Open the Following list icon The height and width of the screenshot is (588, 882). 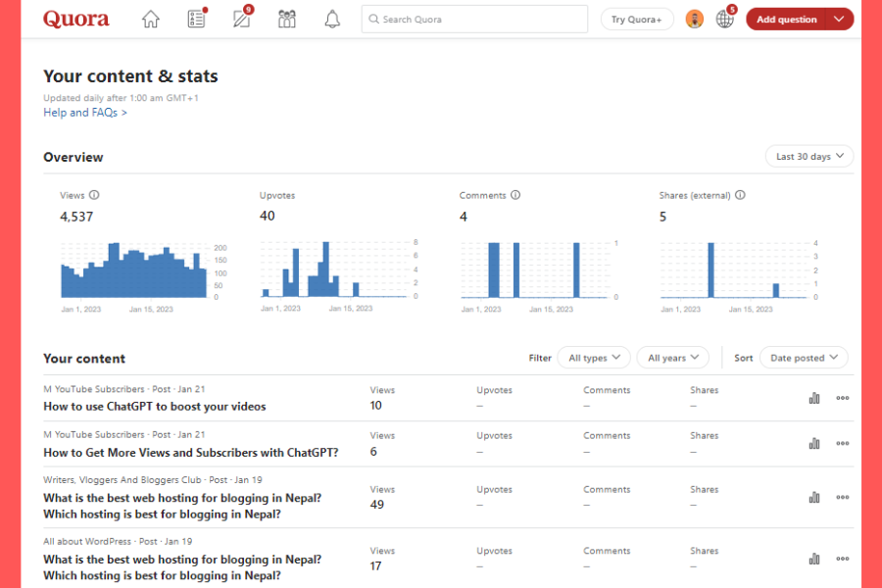[x=196, y=19]
